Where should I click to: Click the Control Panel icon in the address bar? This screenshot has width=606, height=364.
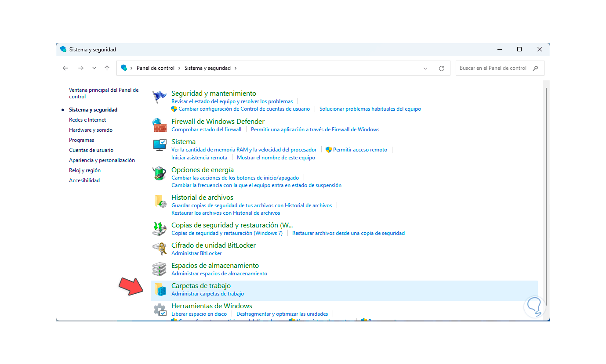click(x=124, y=68)
